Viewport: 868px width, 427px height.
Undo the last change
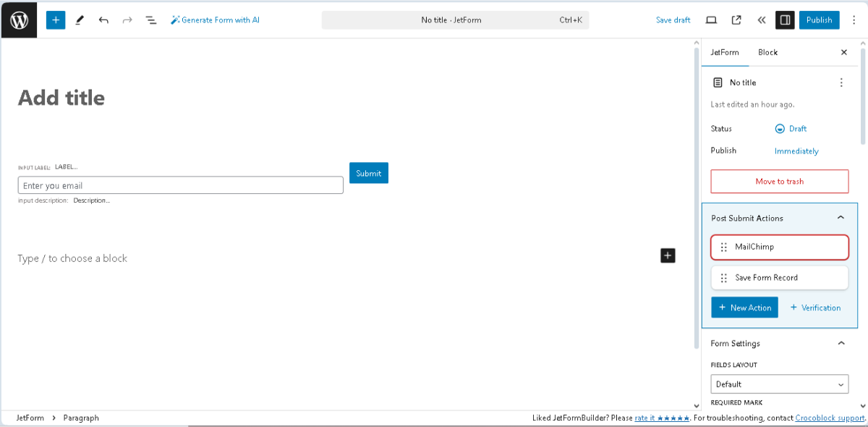point(103,20)
